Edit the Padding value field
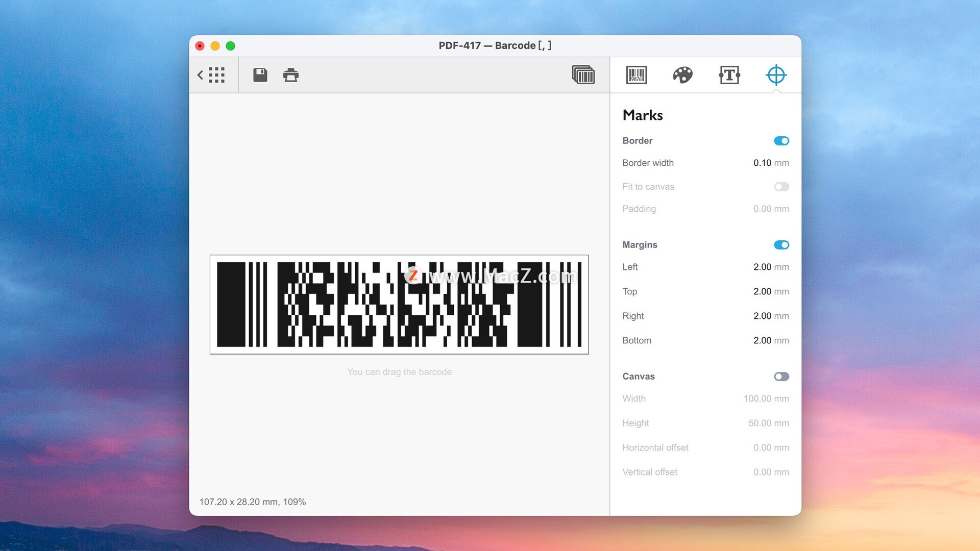The height and width of the screenshot is (551, 980). click(771, 209)
